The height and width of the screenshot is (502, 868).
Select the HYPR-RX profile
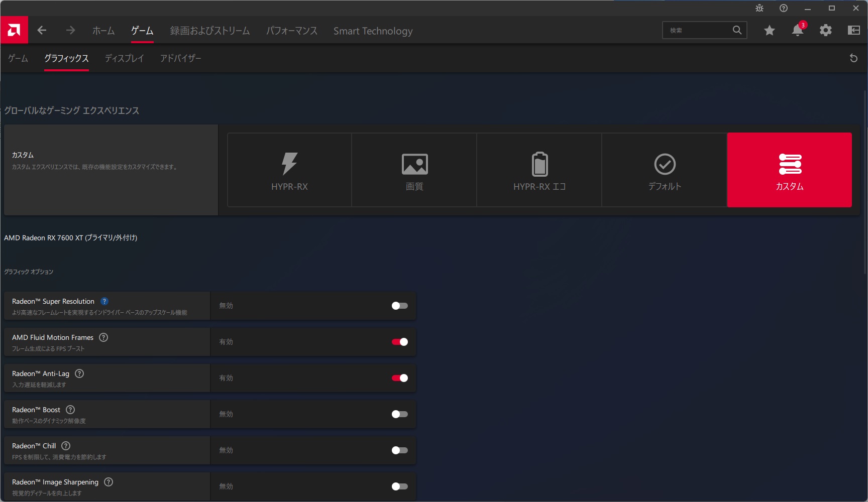(289, 170)
